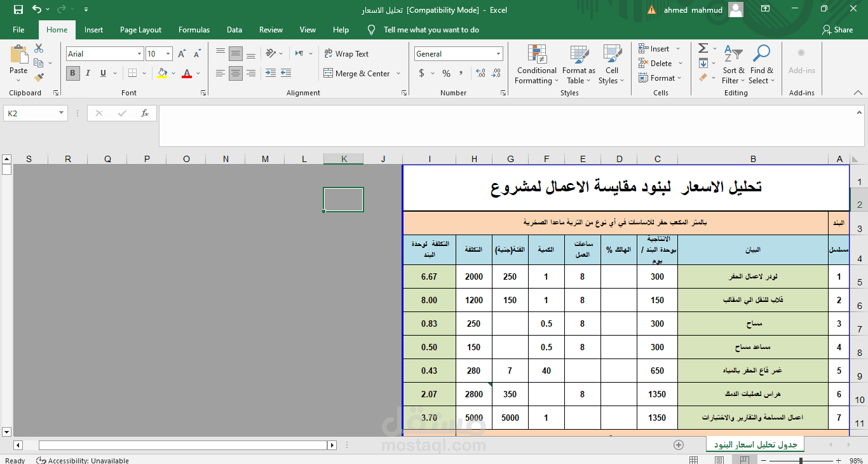Apply Percent Style
868x464 pixels.
[x=446, y=74]
